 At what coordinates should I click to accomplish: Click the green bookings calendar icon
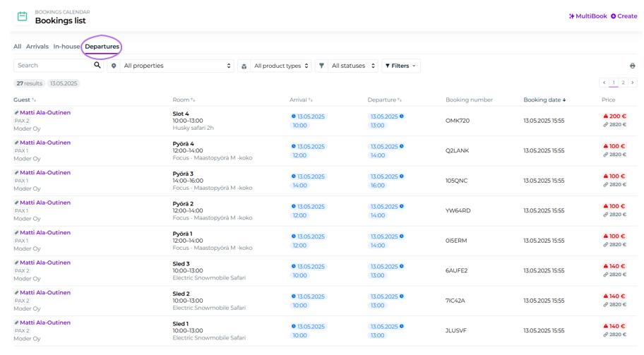pos(22,16)
